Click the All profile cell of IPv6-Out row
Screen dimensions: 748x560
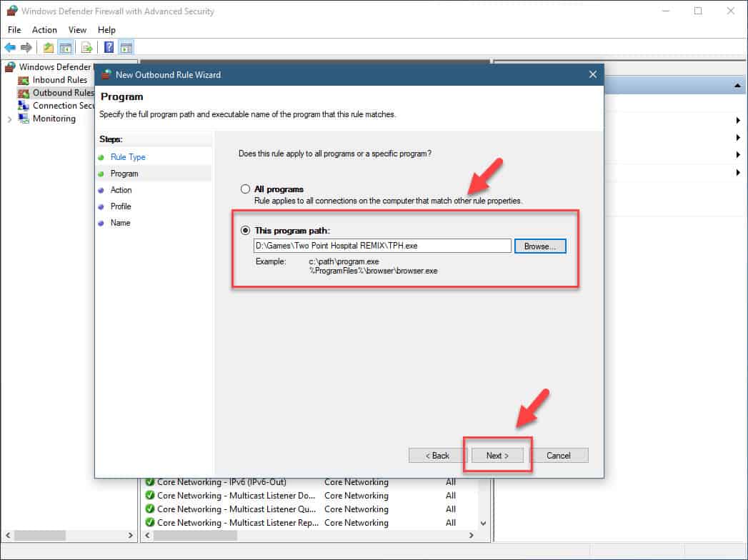451,481
